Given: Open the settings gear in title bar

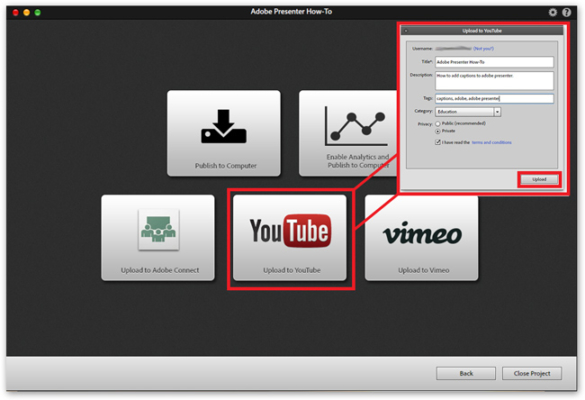Looking at the screenshot, I should click(x=553, y=12).
